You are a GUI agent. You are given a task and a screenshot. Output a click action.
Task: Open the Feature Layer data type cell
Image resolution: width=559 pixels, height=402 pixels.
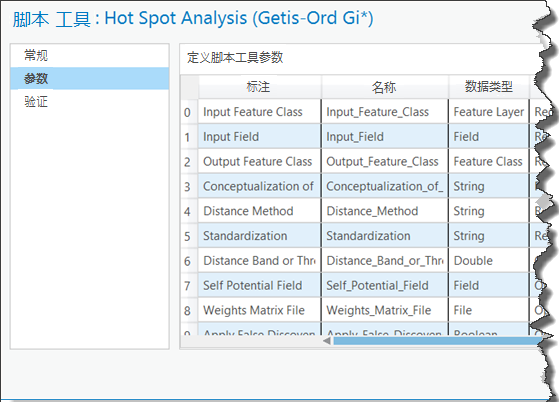click(489, 112)
